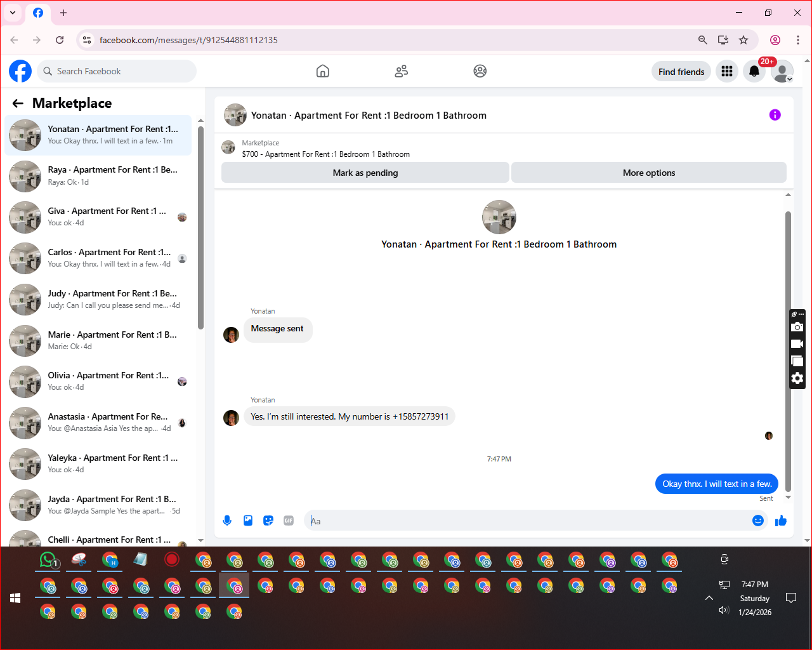Open the account profile dropdown

click(783, 72)
